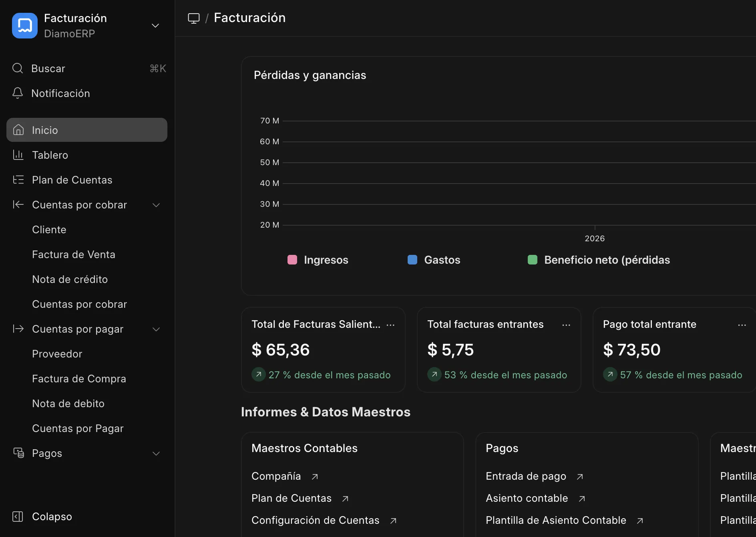Viewport: 756px width, 537px height.
Task: Click the Cuentas por cobrar arrow icon
Action: (18, 204)
